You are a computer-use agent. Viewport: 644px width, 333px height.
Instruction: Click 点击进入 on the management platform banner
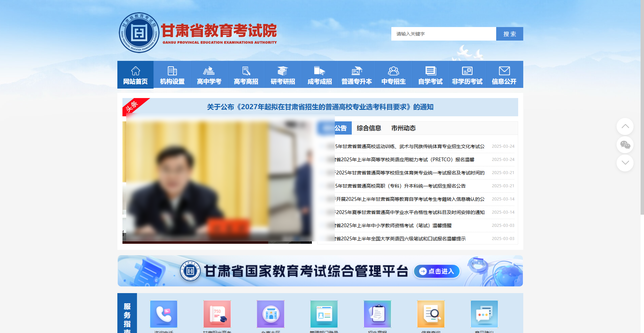click(437, 271)
